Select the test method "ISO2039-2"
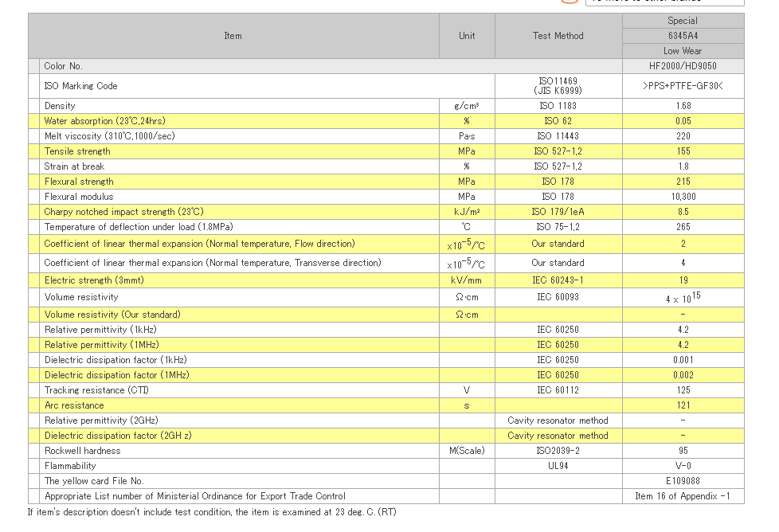The height and width of the screenshot is (532, 779). point(558,451)
